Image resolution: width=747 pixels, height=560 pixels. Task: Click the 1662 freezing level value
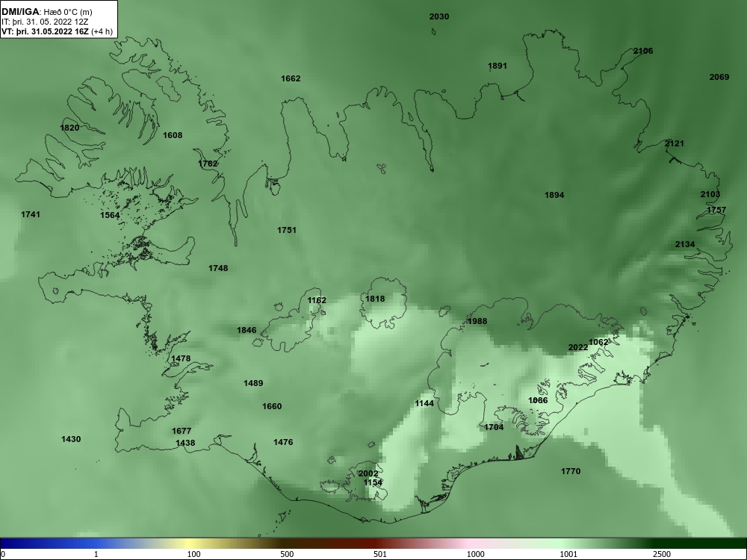click(291, 78)
